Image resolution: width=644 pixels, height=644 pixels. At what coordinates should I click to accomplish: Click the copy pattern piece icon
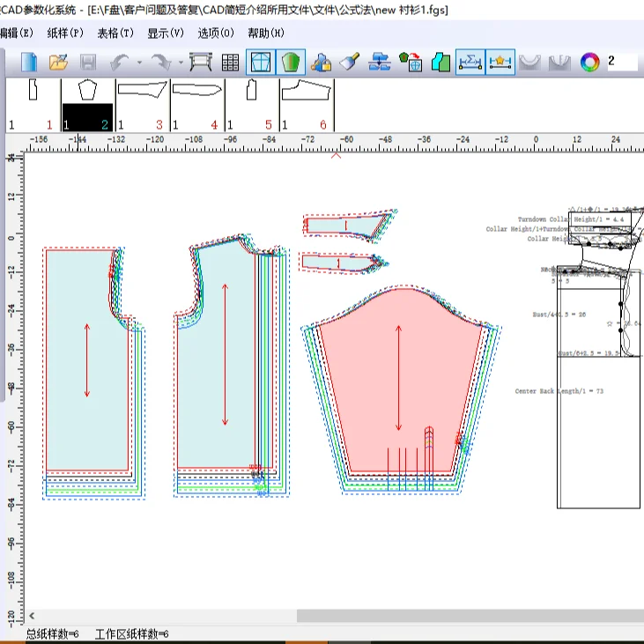[411, 62]
